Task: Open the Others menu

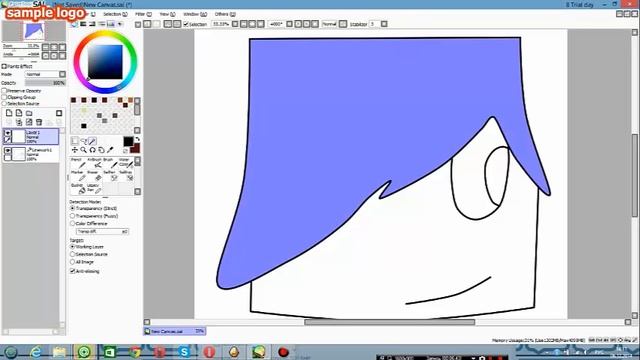Action: 225,14
